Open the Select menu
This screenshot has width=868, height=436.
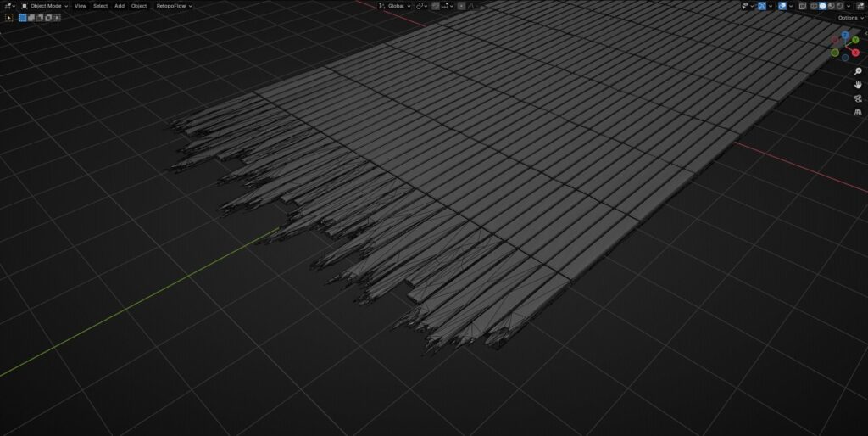[x=100, y=6]
